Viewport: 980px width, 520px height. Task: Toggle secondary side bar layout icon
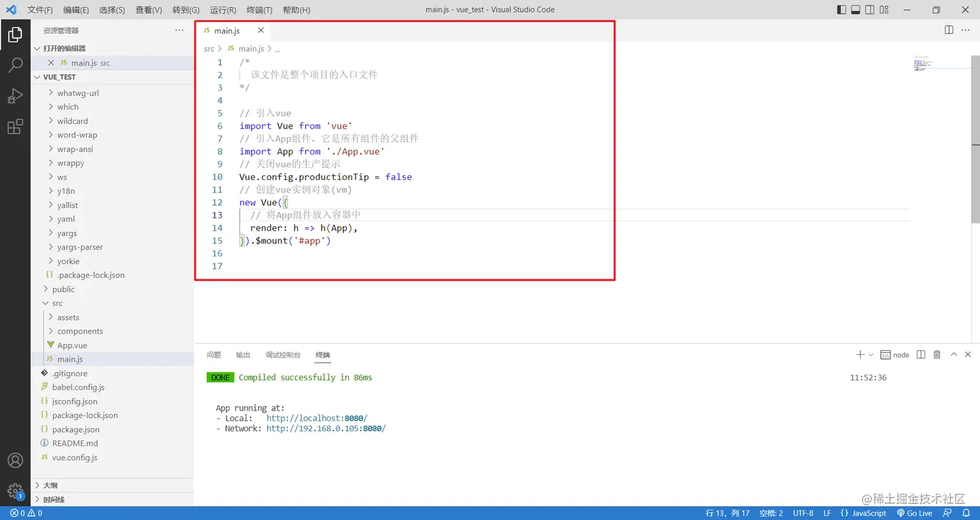870,10
